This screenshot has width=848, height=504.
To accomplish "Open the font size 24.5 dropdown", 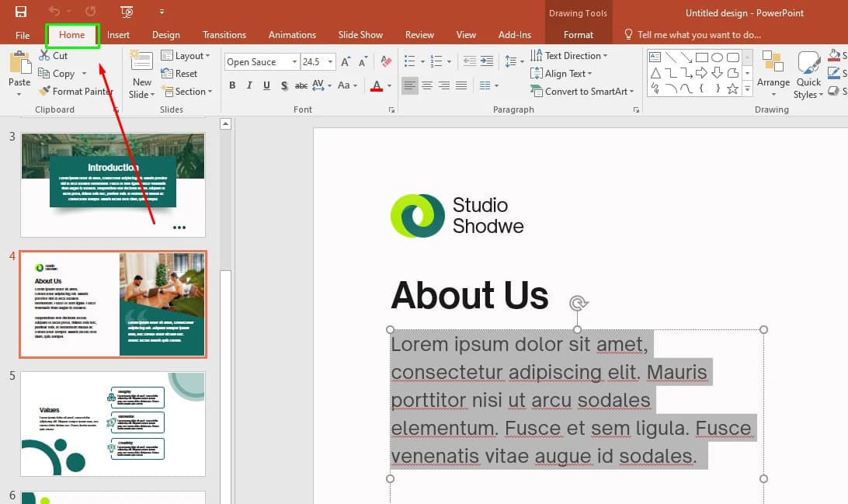I will pyautogui.click(x=330, y=61).
